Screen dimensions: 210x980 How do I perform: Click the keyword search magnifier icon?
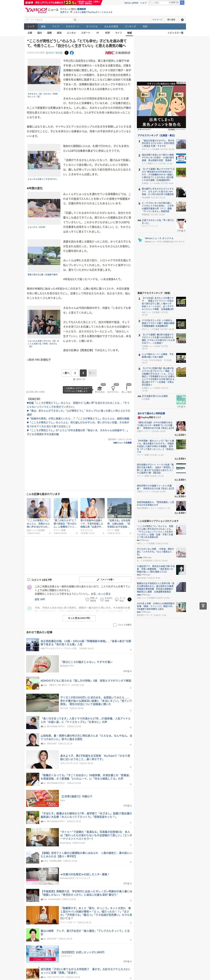click(x=75, y=19)
